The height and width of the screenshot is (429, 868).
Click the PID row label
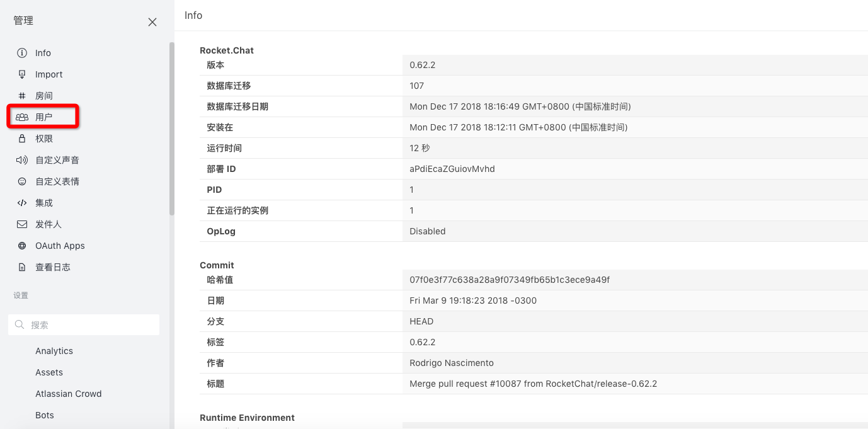(214, 190)
